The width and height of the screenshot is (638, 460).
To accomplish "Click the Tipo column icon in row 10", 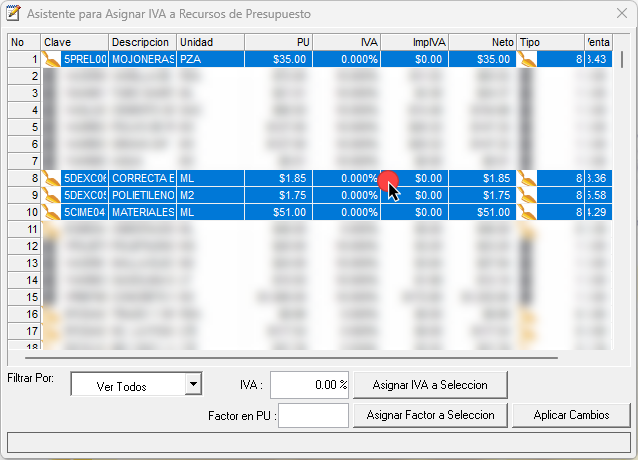I will tap(527, 212).
